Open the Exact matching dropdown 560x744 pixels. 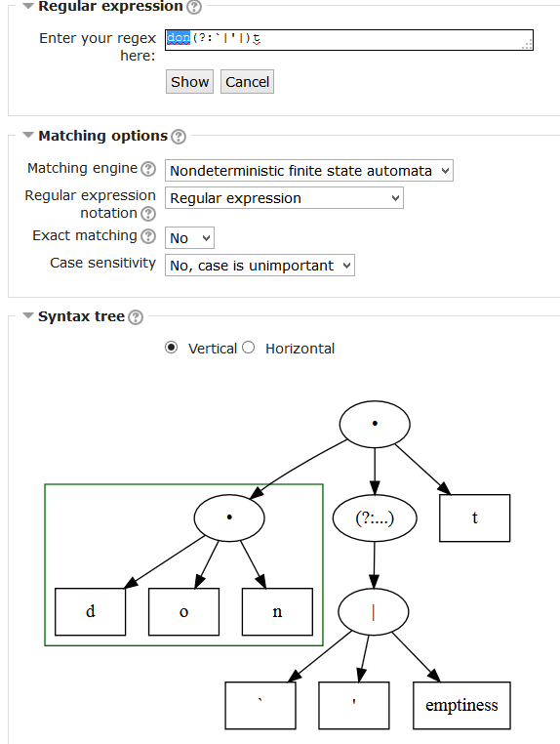[x=189, y=237]
